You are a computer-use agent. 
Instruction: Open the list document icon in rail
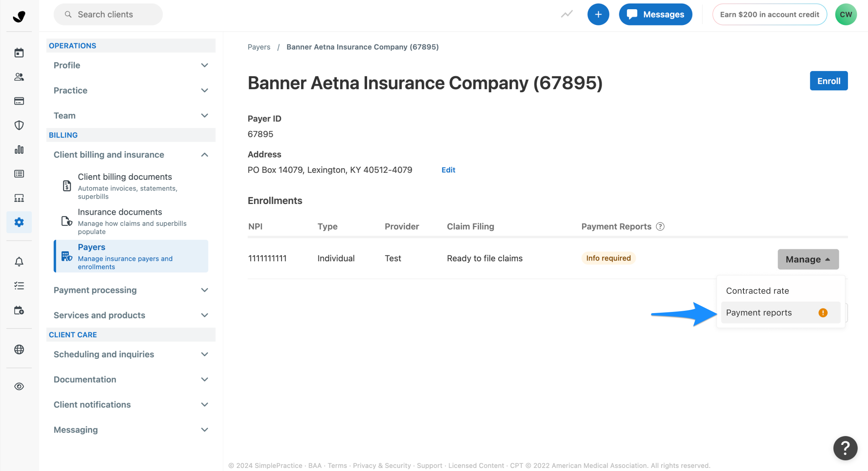click(19, 174)
